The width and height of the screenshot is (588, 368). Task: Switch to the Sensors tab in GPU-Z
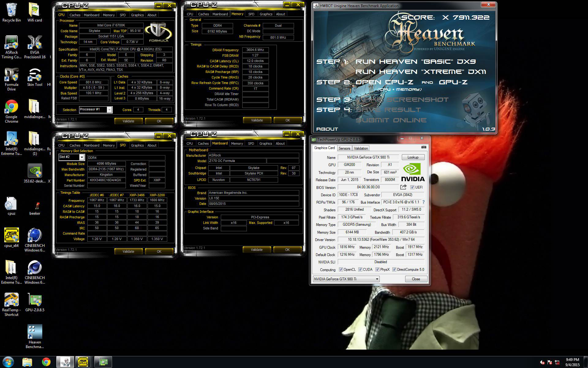[x=344, y=148]
